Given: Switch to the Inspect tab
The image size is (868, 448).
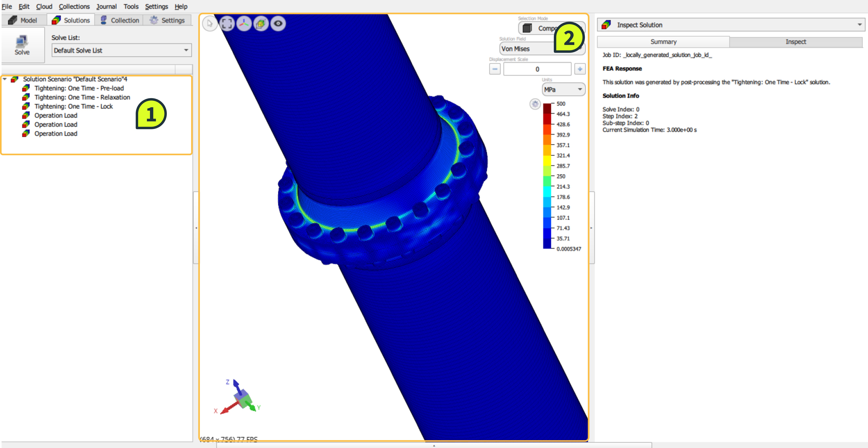Looking at the screenshot, I should pyautogui.click(x=796, y=42).
